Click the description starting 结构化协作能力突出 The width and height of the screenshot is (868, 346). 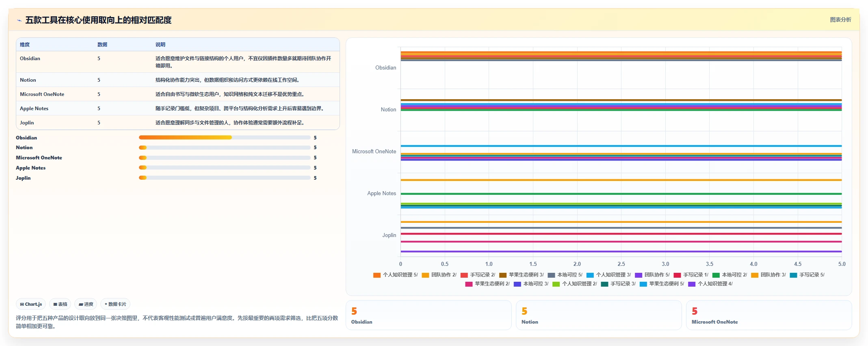[229, 80]
